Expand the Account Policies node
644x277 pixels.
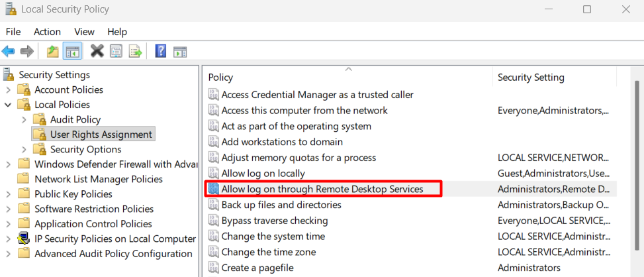pos(8,89)
